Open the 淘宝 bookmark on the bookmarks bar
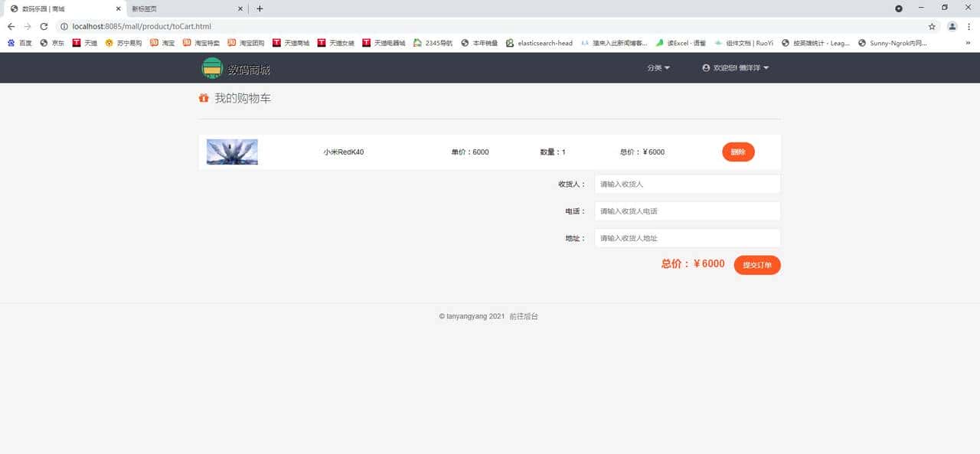980x454 pixels. pos(162,43)
